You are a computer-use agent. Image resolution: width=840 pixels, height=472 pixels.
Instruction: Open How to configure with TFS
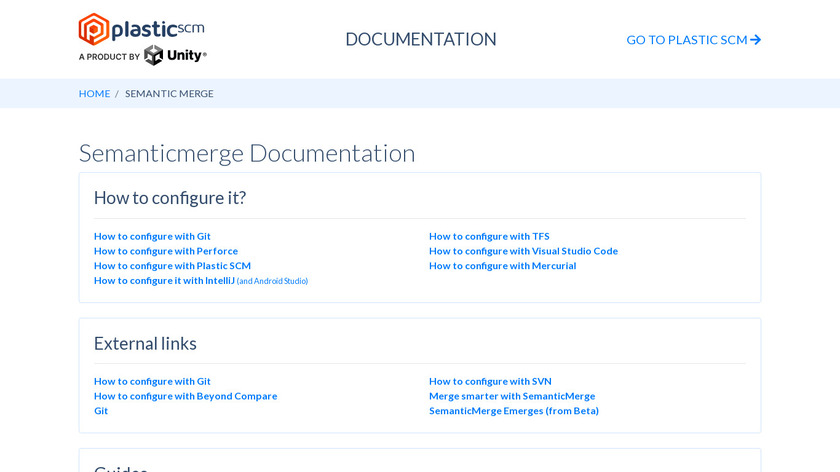(489, 236)
